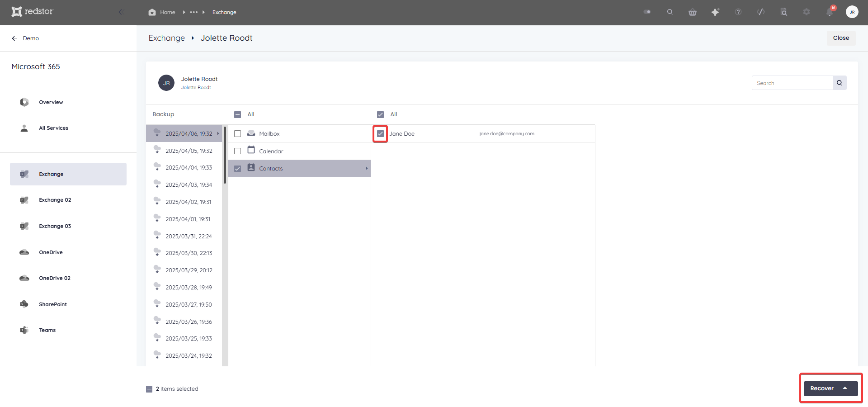
Task: Click the Exchange link in the page heading
Action: (167, 38)
